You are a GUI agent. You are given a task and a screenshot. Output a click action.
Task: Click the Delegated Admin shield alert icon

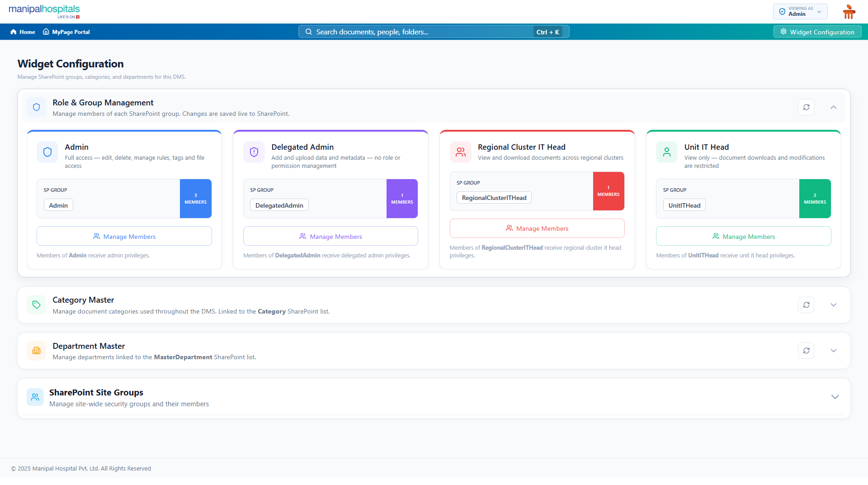(254, 152)
